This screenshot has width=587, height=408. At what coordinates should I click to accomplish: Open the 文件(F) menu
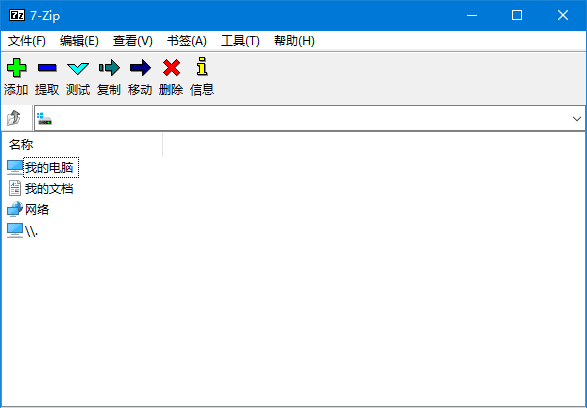pyautogui.click(x=27, y=41)
